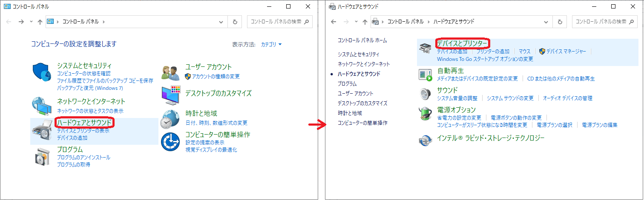Open the Clock and Region icon
644x201 pixels.
click(x=171, y=118)
